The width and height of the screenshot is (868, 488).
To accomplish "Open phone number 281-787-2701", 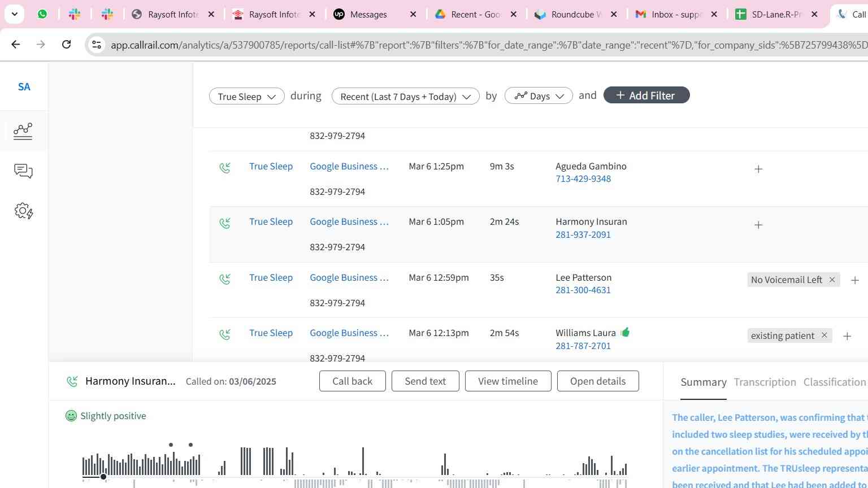I will (x=583, y=346).
